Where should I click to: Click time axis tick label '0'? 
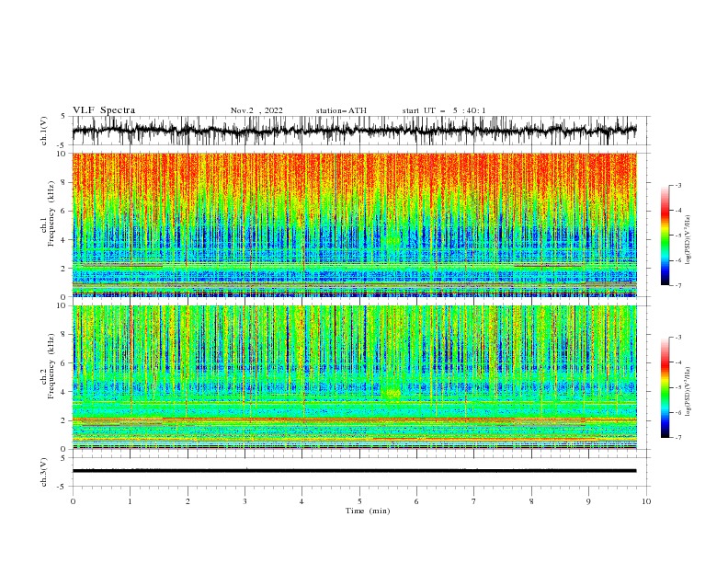(73, 501)
